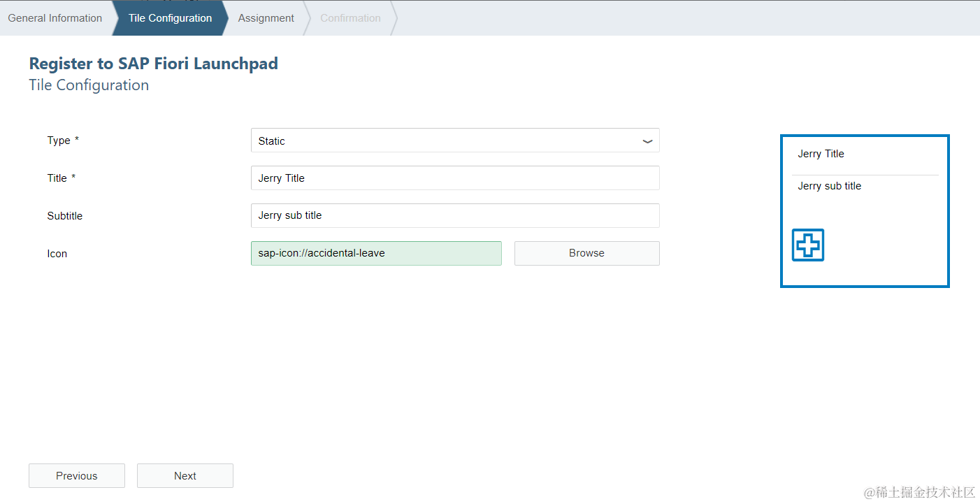980x504 pixels.
Task: Click the Confirmation step label
Action: 350,17
